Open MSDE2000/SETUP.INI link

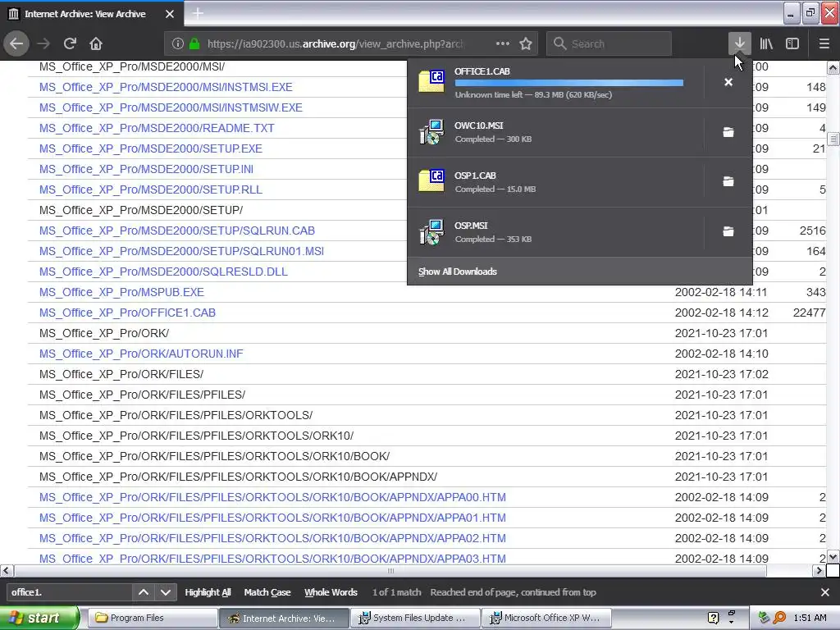[146, 169]
